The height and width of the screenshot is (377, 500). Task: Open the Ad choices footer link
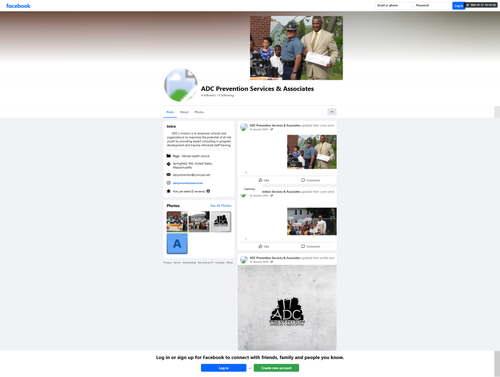[205, 263]
